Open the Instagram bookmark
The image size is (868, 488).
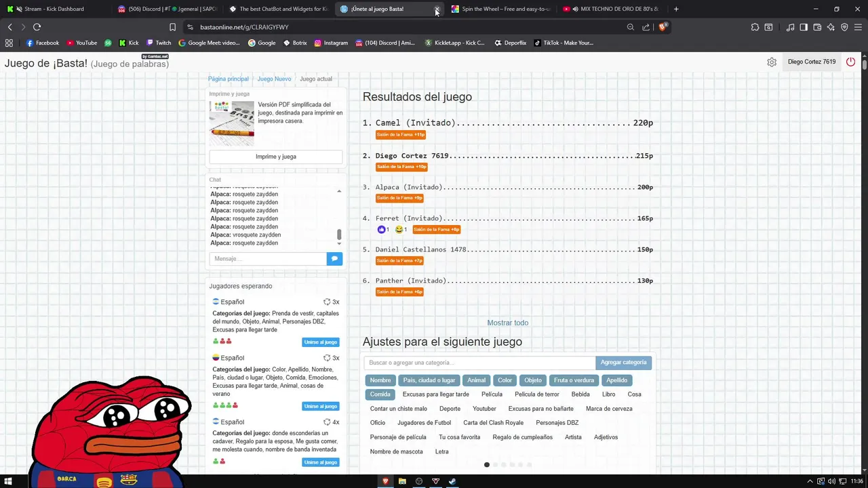pyautogui.click(x=331, y=43)
